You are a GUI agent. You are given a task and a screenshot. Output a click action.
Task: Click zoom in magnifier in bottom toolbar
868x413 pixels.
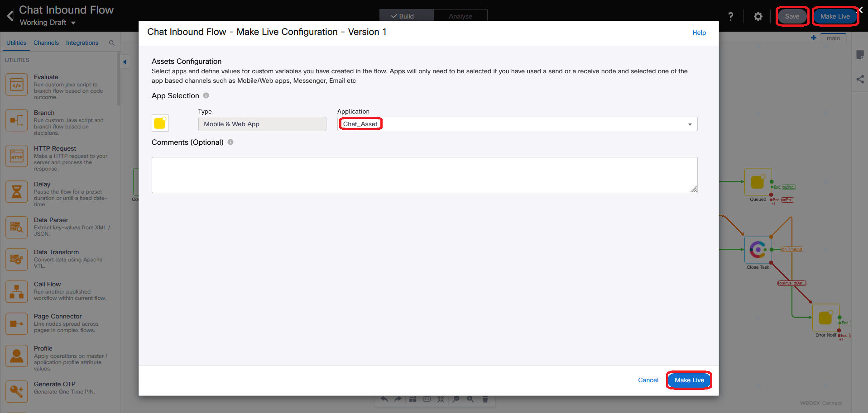[470, 399]
